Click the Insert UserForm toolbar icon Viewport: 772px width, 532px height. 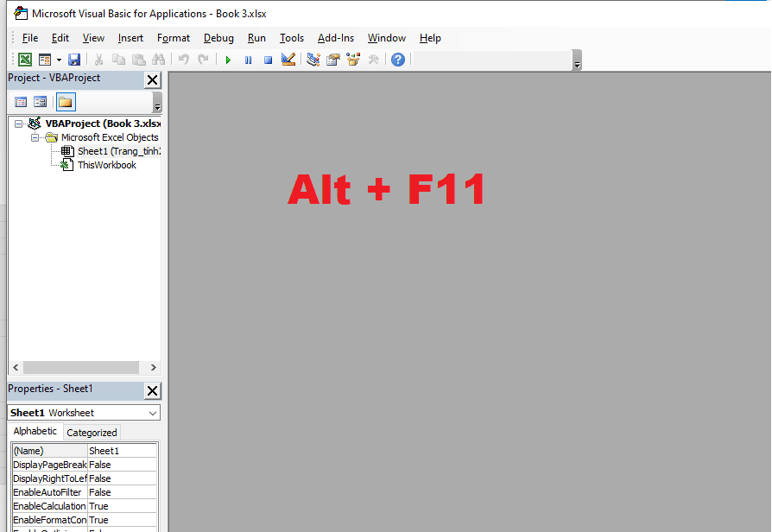pyautogui.click(x=45, y=60)
